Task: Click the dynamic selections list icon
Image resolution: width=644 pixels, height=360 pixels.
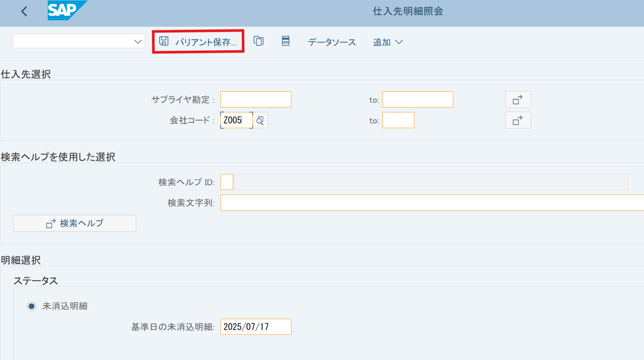Action: tap(285, 41)
